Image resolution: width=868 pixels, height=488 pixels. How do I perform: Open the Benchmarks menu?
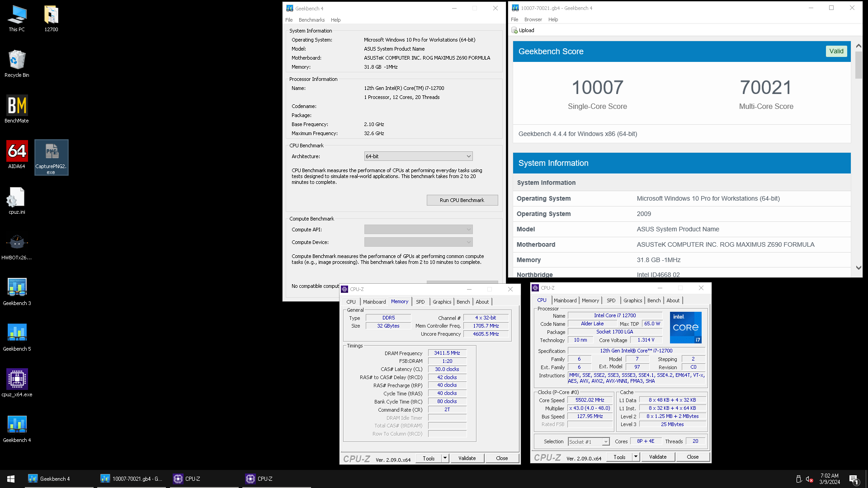[311, 20]
